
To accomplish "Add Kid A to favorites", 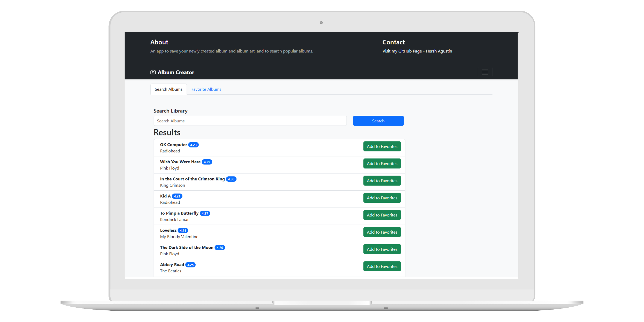I will [x=382, y=198].
